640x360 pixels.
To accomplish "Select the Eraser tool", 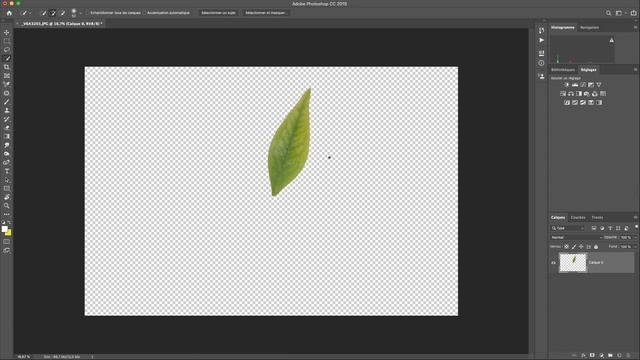I will [7, 128].
